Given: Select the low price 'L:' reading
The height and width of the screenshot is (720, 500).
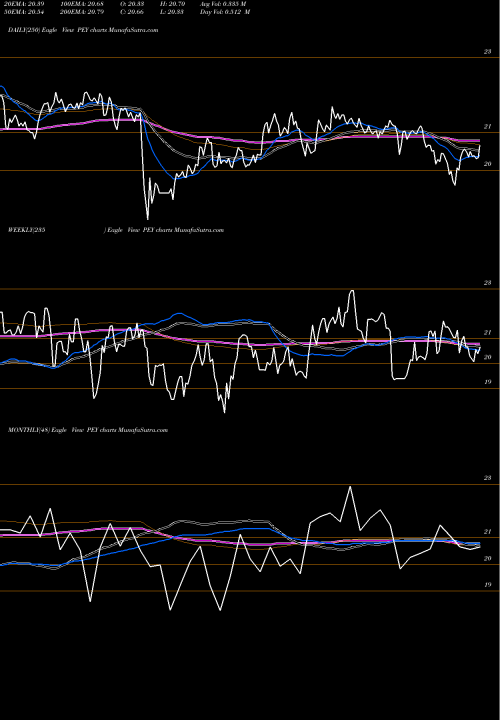Looking at the screenshot, I should (172, 12).
